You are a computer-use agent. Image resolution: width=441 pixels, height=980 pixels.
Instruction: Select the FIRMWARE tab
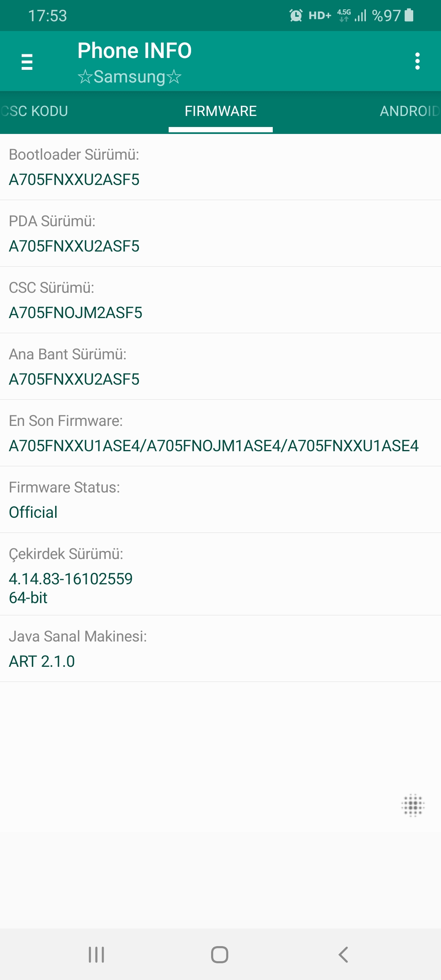pyautogui.click(x=220, y=111)
